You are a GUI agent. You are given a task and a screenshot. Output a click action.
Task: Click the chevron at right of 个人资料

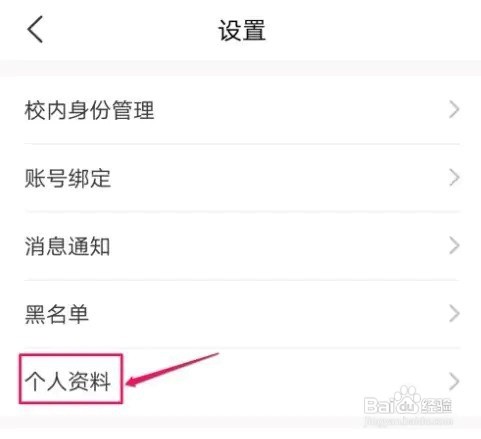454,382
